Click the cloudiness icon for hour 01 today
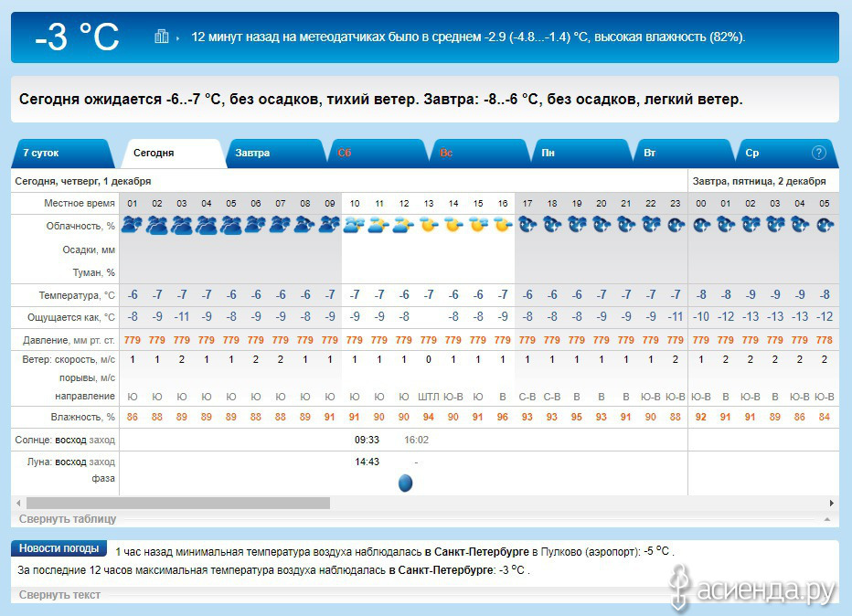 pyautogui.click(x=132, y=224)
